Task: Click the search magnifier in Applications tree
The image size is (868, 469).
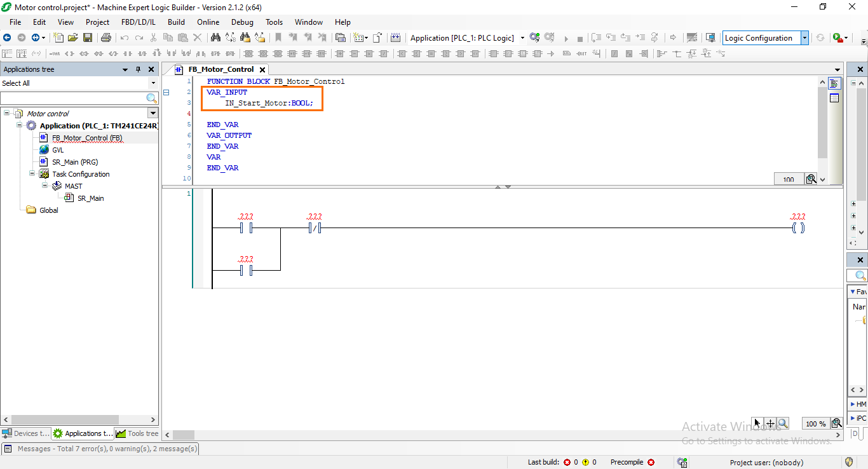Action: [152, 98]
